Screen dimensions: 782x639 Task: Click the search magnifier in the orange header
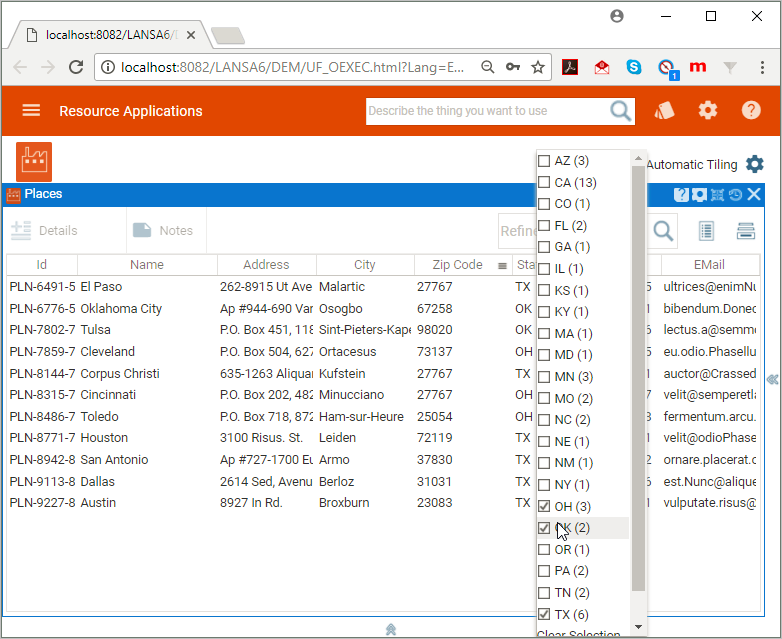click(x=620, y=111)
